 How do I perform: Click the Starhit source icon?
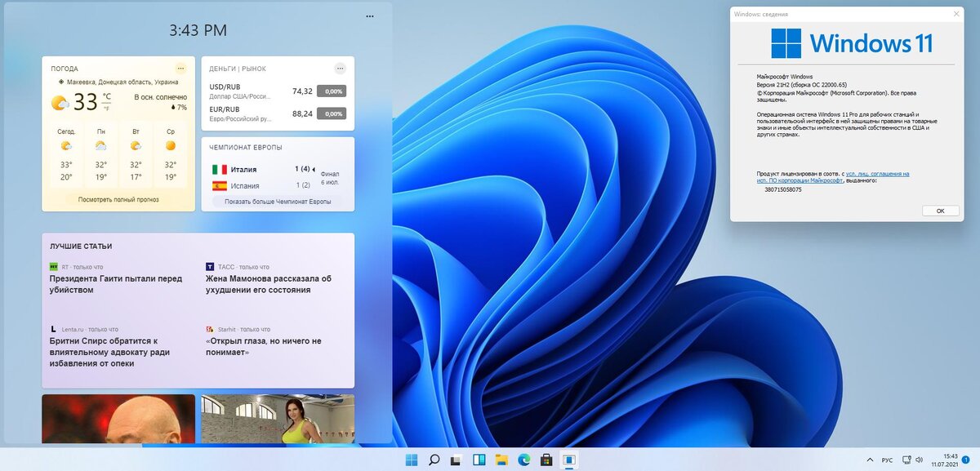pyautogui.click(x=210, y=329)
